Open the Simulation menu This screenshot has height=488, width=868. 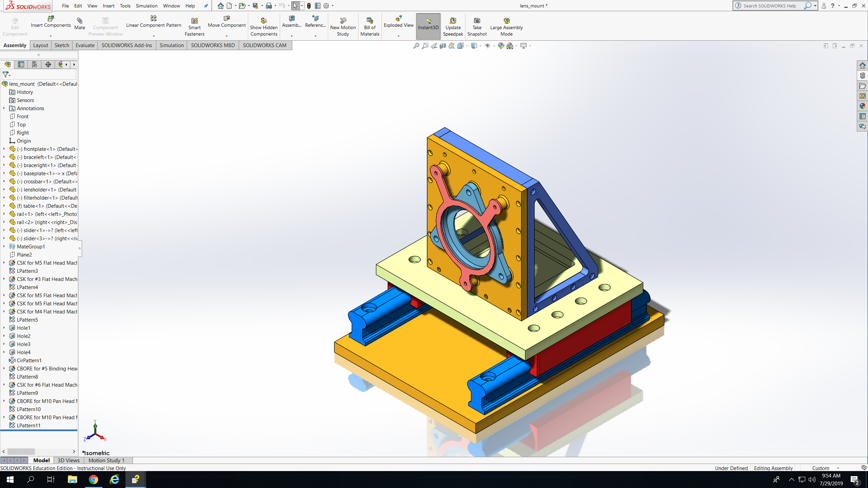click(146, 6)
